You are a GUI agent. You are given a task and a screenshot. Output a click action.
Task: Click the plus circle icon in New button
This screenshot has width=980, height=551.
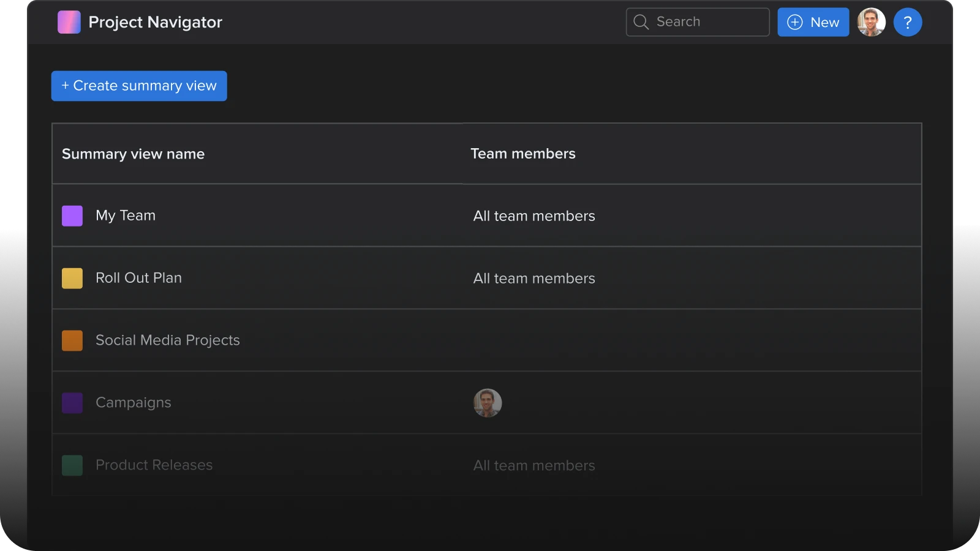coord(794,23)
